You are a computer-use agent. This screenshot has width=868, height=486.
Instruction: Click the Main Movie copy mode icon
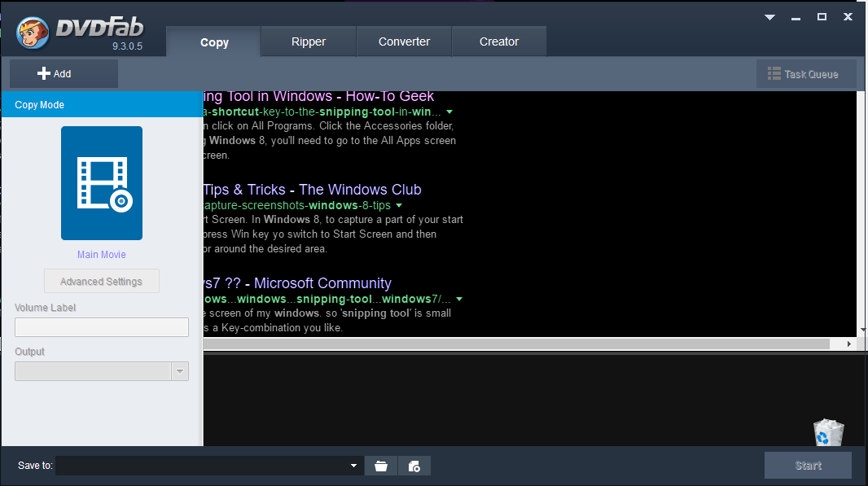pyautogui.click(x=101, y=183)
